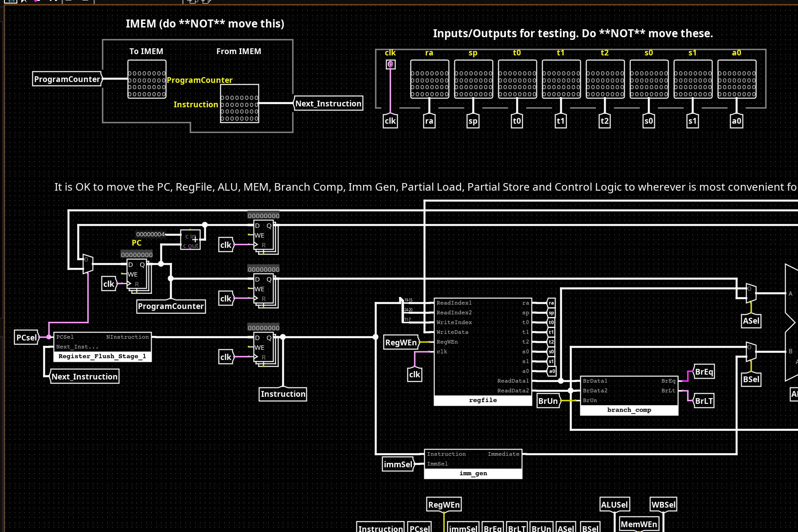This screenshot has width=798, height=532.
Task: Click the Next_Instruction tunnel near IMEM
Action: point(329,104)
